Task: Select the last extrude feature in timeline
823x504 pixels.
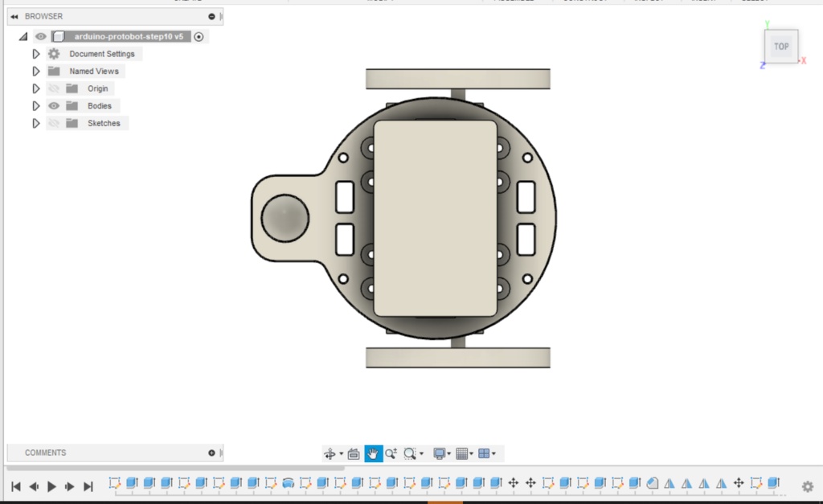Action: click(x=774, y=483)
